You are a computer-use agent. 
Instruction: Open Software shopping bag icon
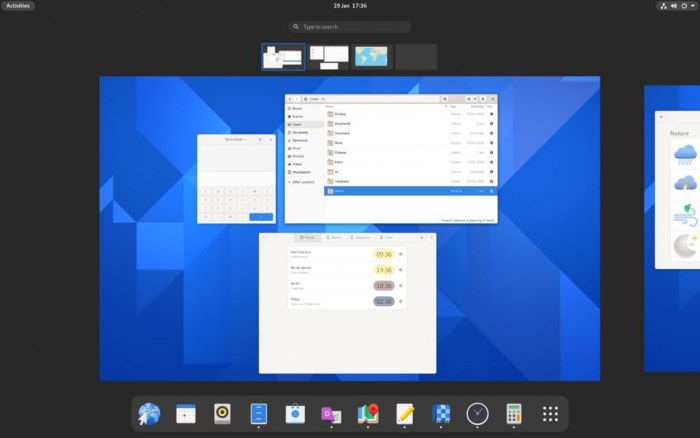[x=295, y=414]
